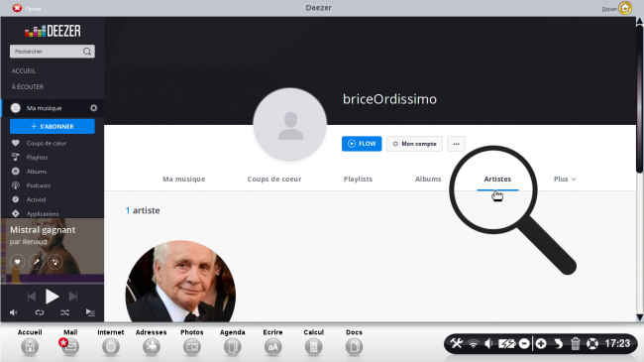This screenshot has width=644, height=362.
Task: Open Mon compte button
Action: [414, 144]
